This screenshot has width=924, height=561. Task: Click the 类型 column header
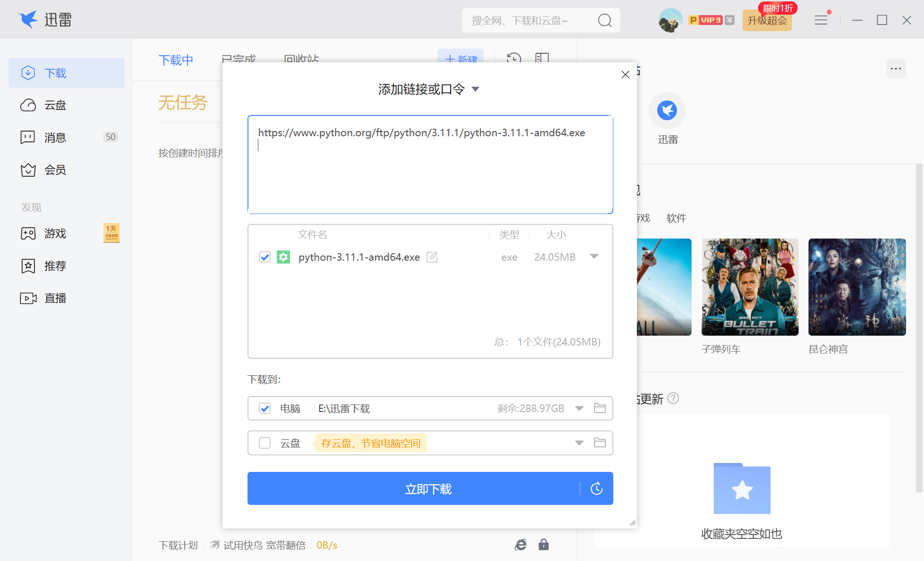(509, 234)
